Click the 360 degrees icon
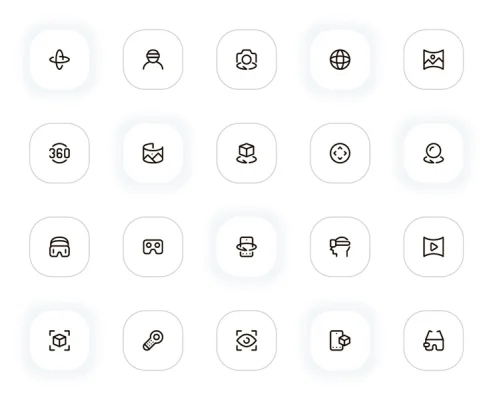Image resolution: width=493 pixels, height=400 pixels. coord(59,153)
